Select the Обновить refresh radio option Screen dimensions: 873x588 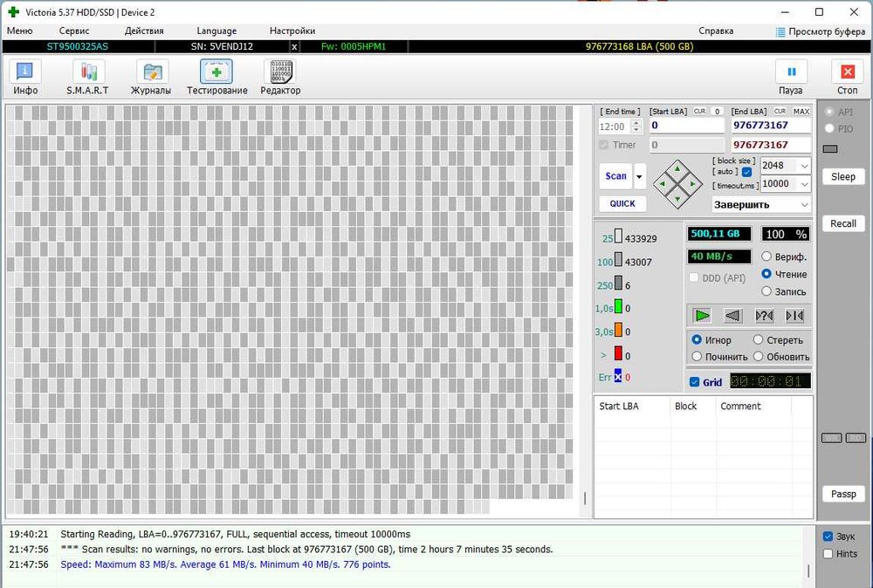click(758, 356)
